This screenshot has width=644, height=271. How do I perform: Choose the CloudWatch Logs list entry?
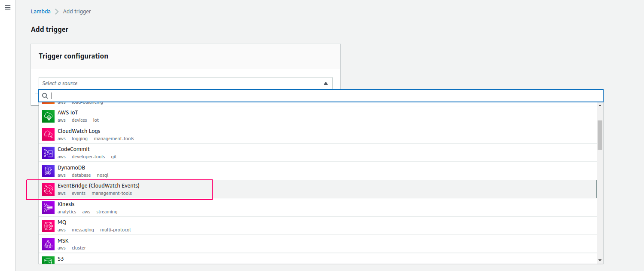pos(79,131)
